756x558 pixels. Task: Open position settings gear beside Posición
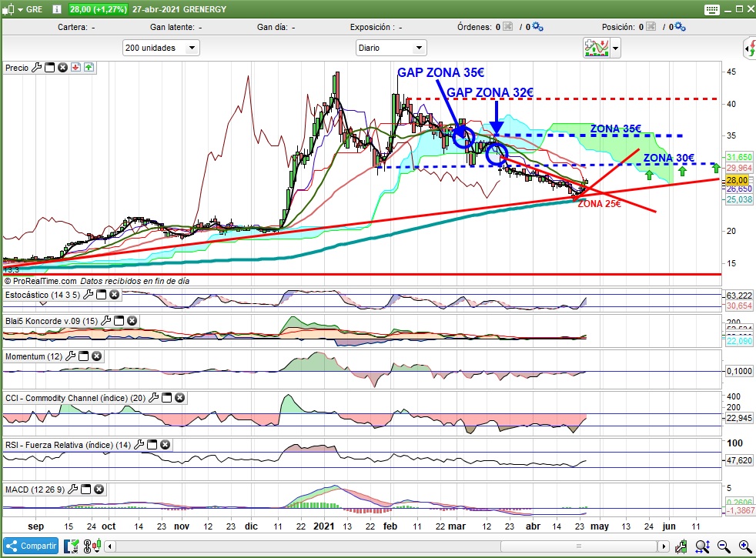pyautogui.click(x=681, y=26)
